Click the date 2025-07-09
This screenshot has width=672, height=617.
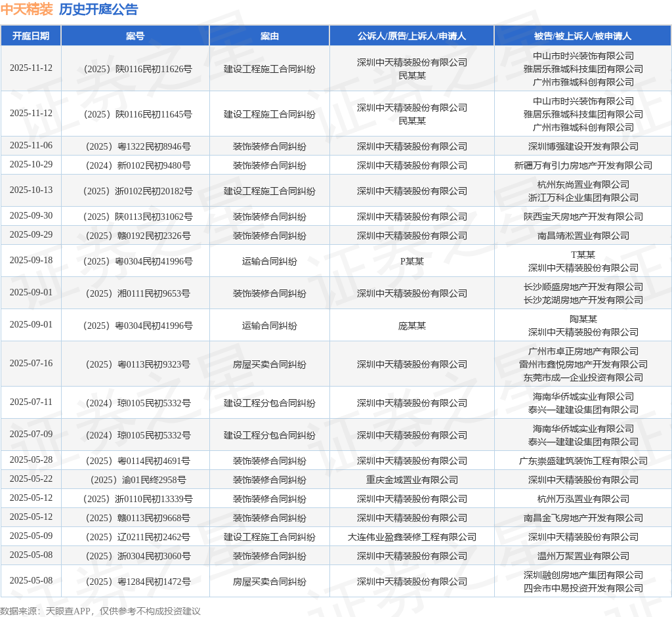coord(31,434)
